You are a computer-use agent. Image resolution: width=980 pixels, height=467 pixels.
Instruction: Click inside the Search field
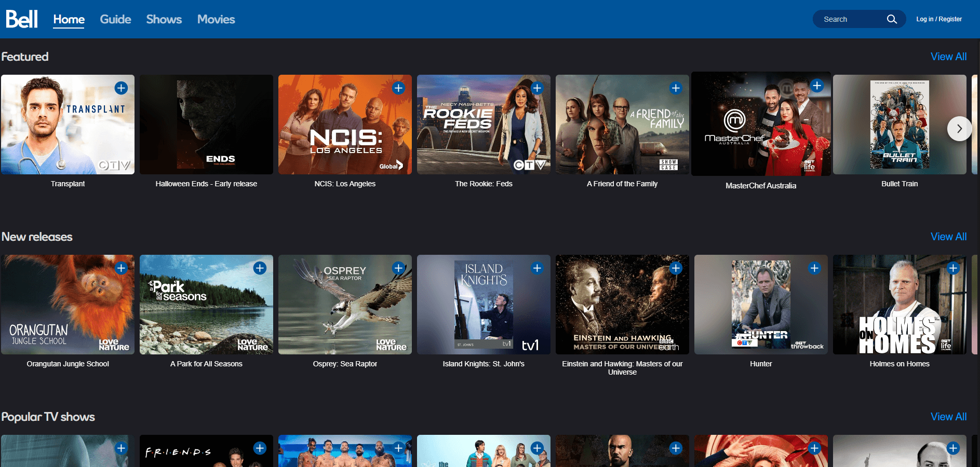pos(847,19)
